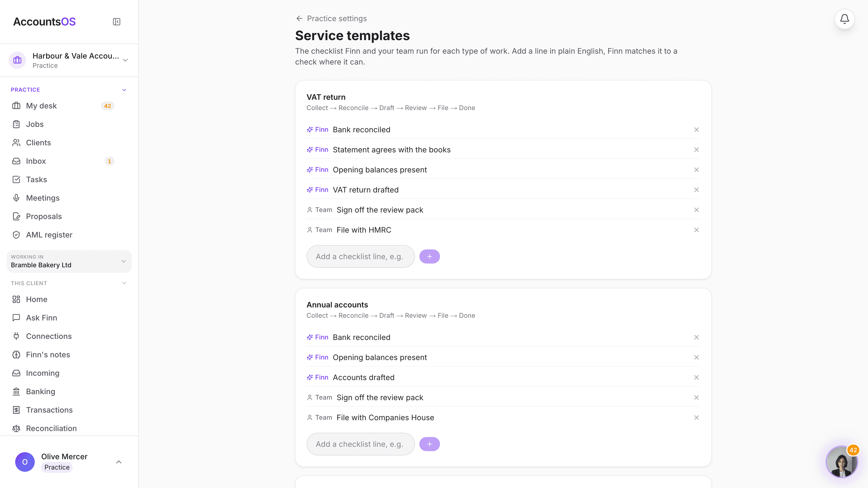
Task: Open the Finn assistant avatar bubble
Action: [x=841, y=462]
